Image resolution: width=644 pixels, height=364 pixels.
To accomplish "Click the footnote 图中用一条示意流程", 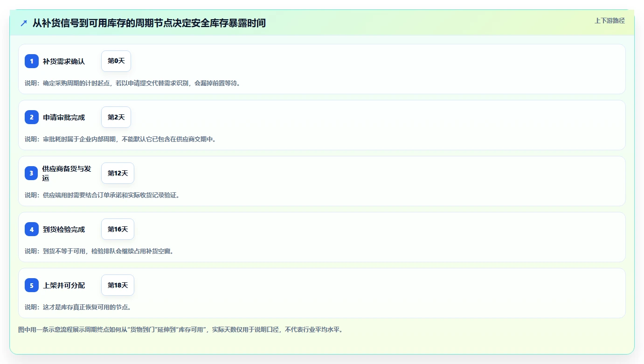I will tap(181, 329).
